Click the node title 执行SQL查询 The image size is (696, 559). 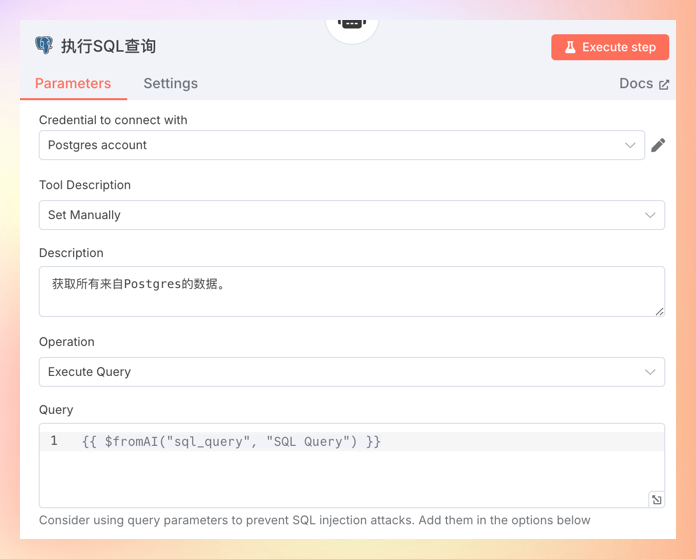pyautogui.click(x=109, y=46)
